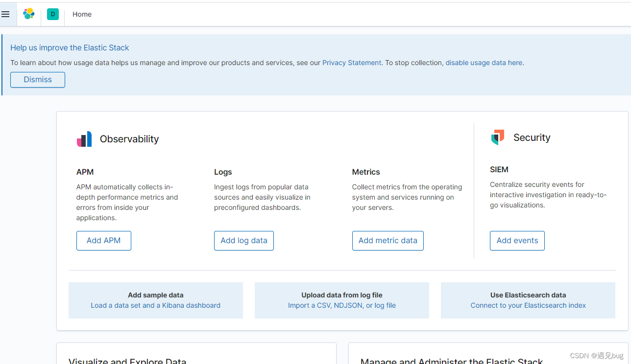The height and width of the screenshot is (364, 631).
Task: Open the main navigation hamburger menu
Action: click(x=6, y=14)
